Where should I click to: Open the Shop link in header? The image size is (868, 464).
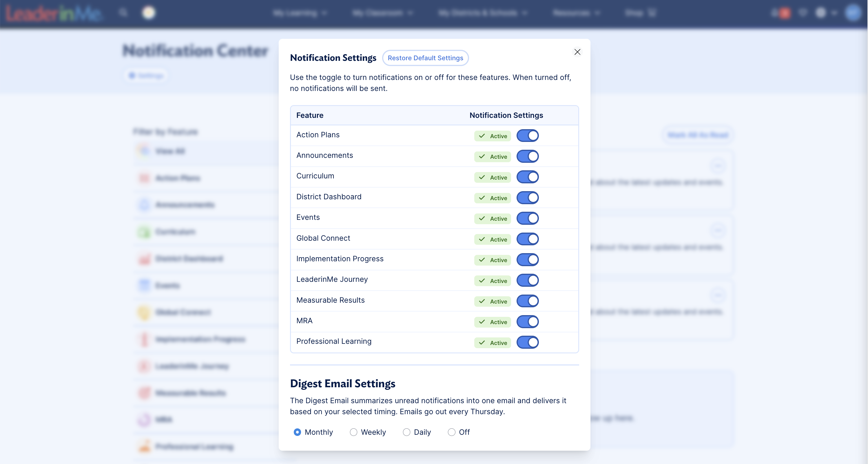pyautogui.click(x=640, y=13)
